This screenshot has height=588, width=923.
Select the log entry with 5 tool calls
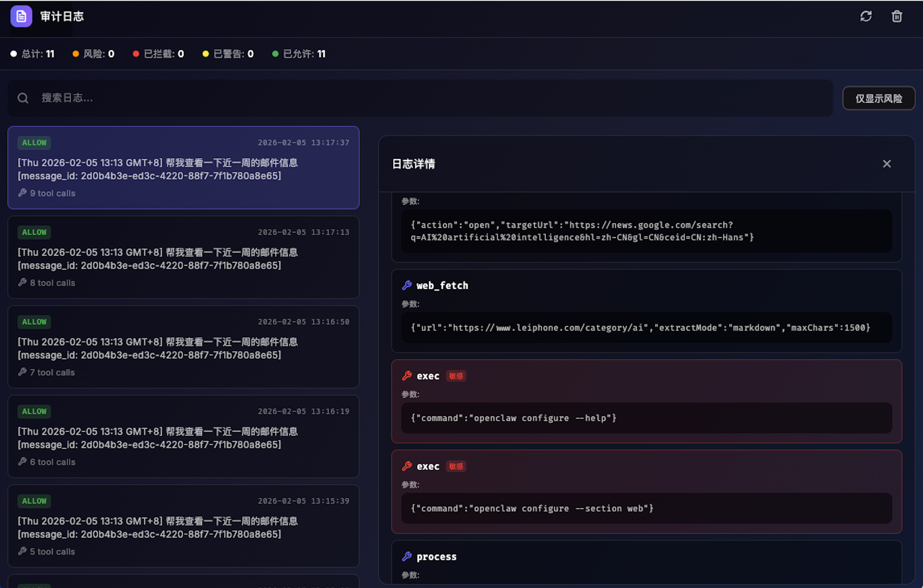coord(183,526)
